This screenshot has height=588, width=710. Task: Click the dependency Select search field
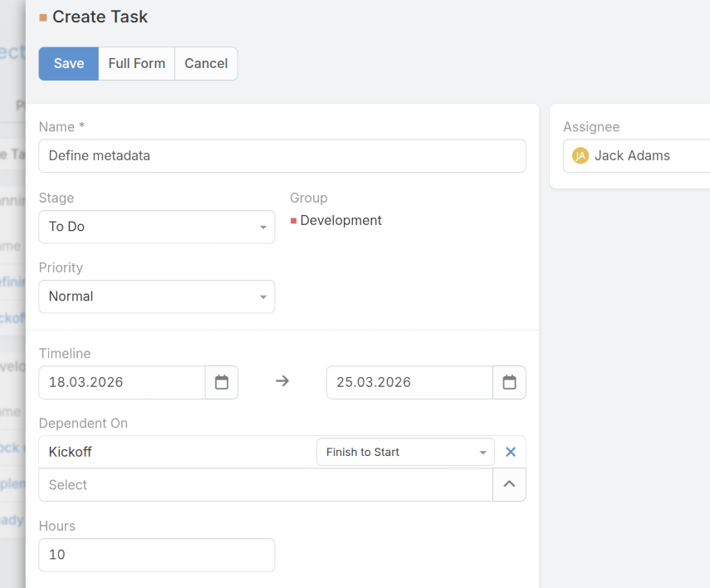pos(266,484)
